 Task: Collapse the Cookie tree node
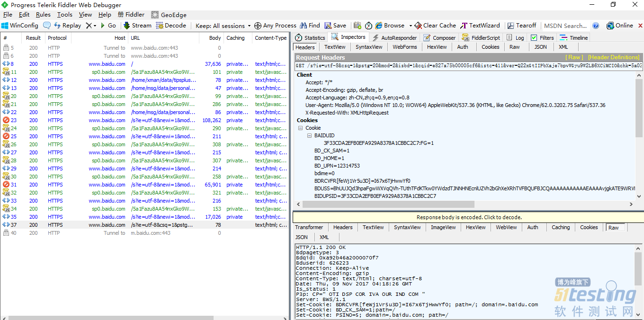(300, 128)
